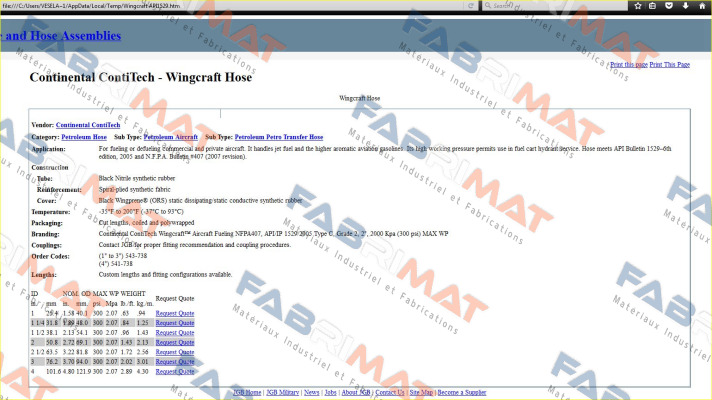712x400 pixels.
Task: Open the Petroleum Petro Transfer Hose link
Action: point(279,137)
